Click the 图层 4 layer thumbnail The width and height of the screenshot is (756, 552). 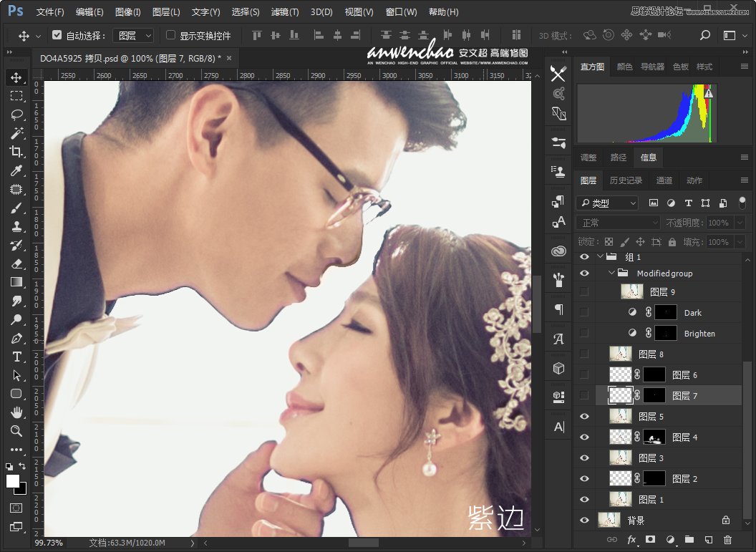(620, 437)
